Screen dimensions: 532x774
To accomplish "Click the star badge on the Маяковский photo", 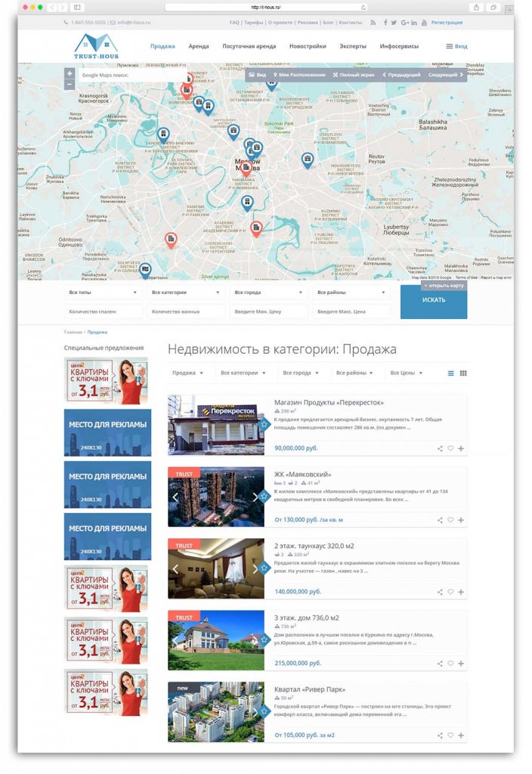I will point(264,496).
